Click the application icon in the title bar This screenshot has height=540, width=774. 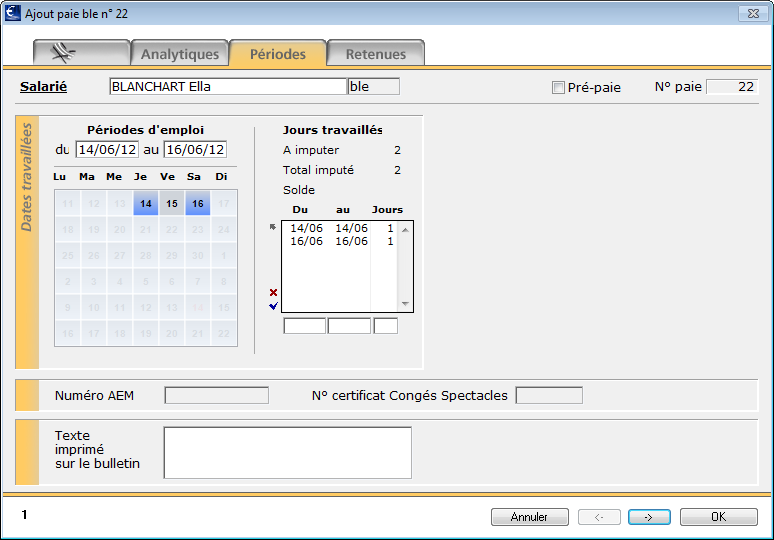pos(12,13)
